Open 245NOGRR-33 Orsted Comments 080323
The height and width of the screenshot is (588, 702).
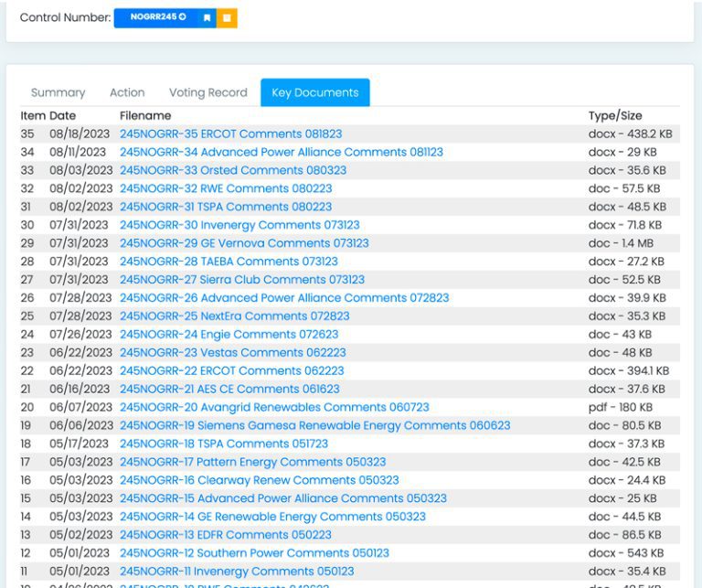click(x=233, y=171)
